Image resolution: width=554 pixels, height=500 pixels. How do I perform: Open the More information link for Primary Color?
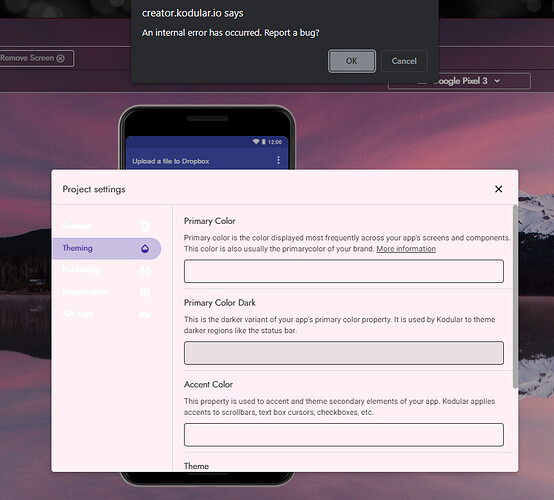406,249
